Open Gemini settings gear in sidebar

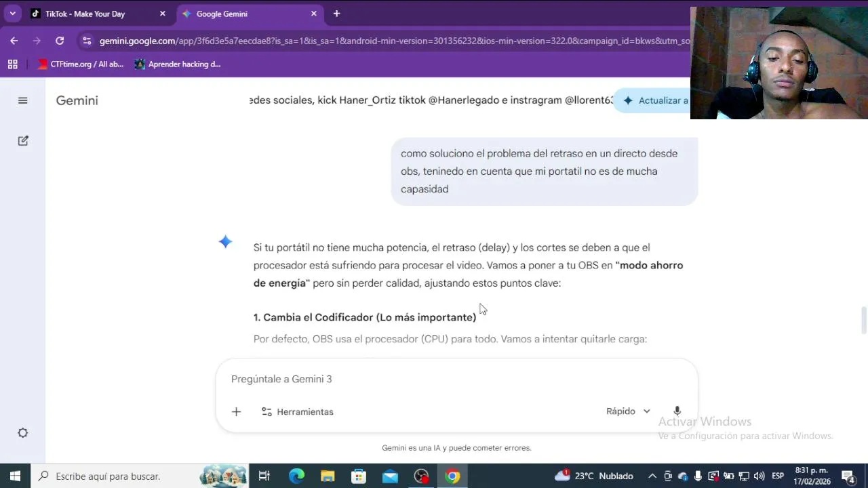click(23, 433)
